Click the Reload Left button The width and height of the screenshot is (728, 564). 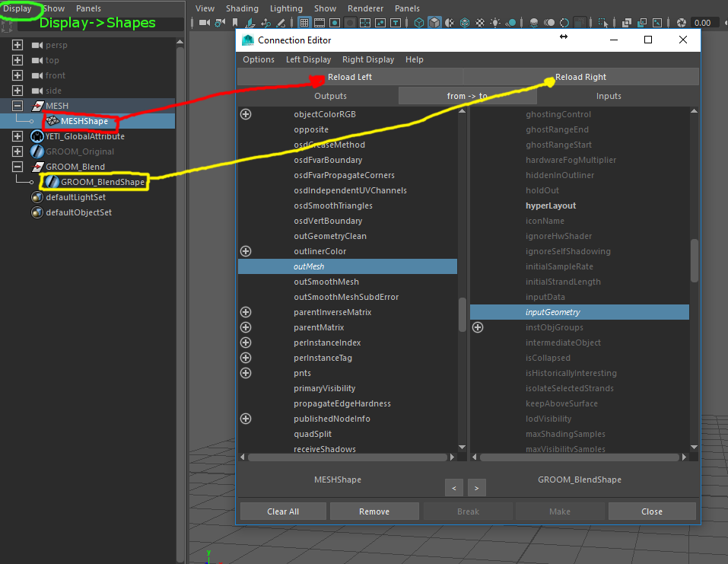pyautogui.click(x=350, y=77)
